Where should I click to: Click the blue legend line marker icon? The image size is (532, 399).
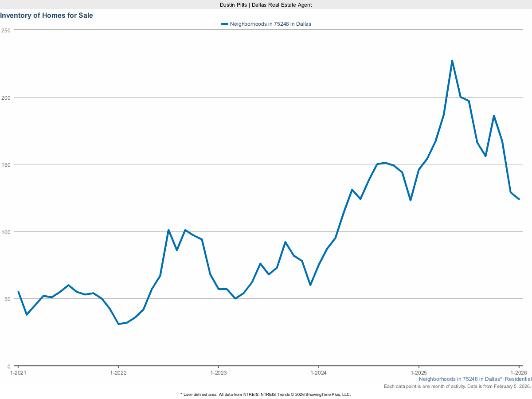pyautogui.click(x=224, y=24)
